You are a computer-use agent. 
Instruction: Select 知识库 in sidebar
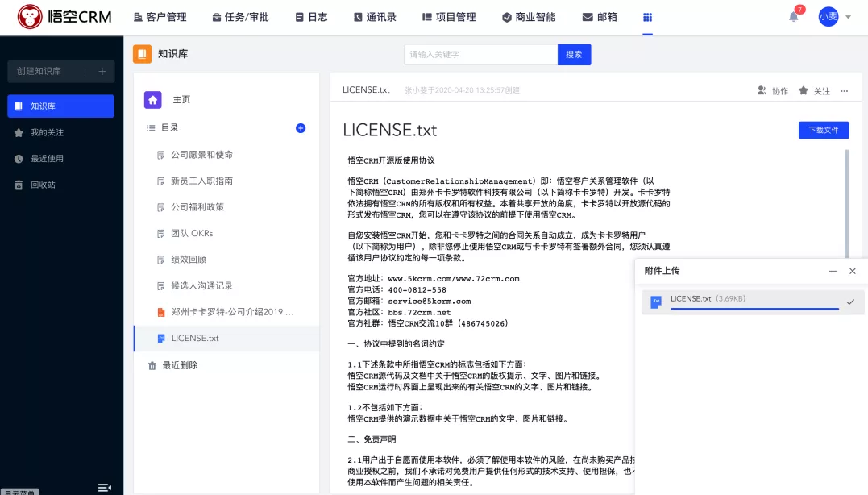(x=61, y=106)
